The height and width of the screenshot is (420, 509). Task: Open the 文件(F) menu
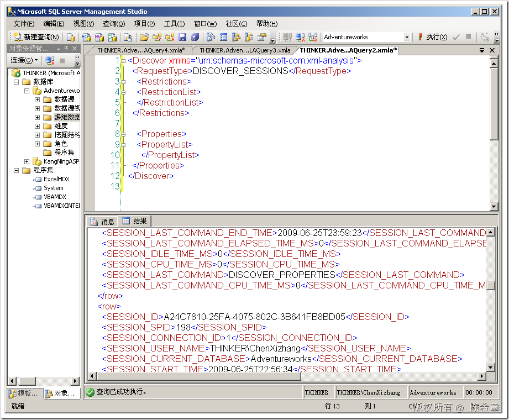pyautogui.click(x=24, y=23)
